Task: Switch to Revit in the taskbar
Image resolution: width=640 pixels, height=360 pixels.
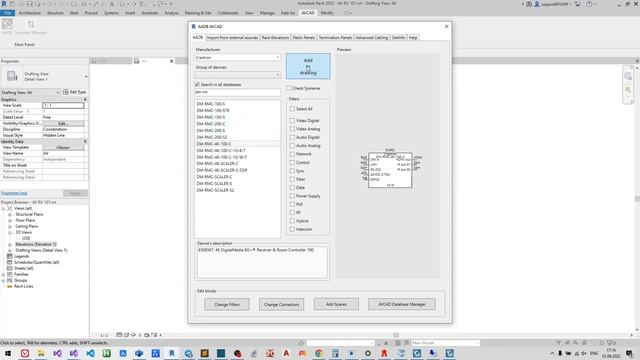Action: 172,353
